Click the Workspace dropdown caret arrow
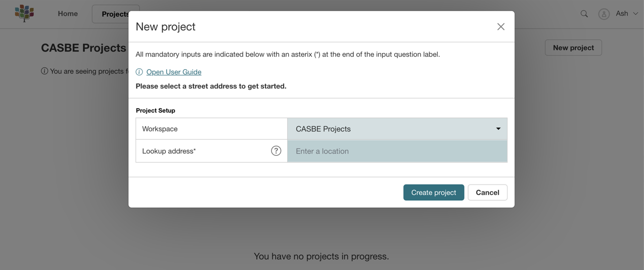644x270 pixels. (498, 129)
